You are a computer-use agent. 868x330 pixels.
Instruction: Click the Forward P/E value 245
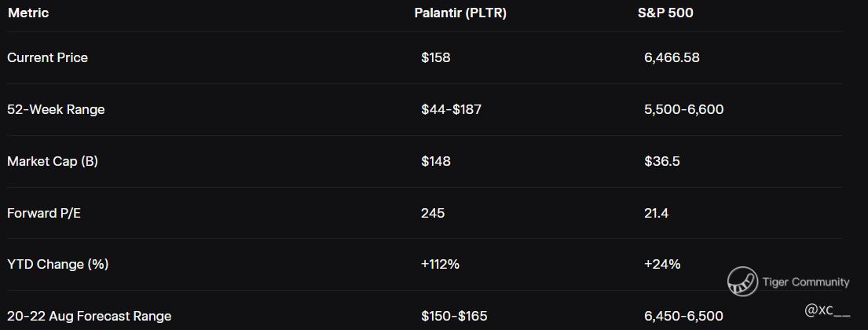tap(433, 213)
